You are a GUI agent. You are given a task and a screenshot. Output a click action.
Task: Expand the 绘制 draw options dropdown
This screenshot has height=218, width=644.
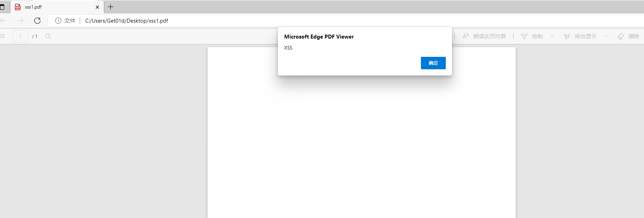click(552, 36)
